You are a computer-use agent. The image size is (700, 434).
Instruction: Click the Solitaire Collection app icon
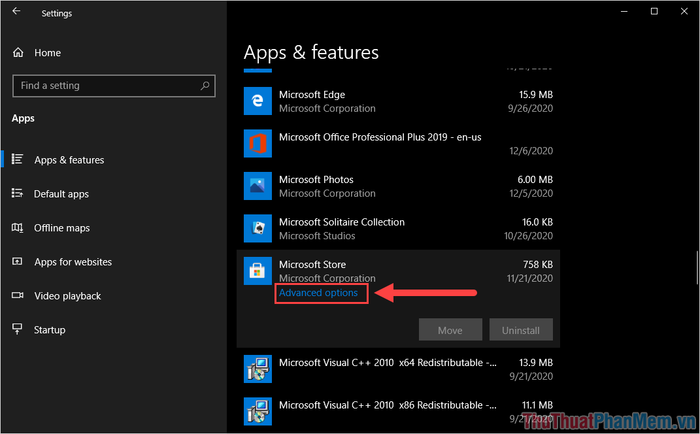click(258, 228)
